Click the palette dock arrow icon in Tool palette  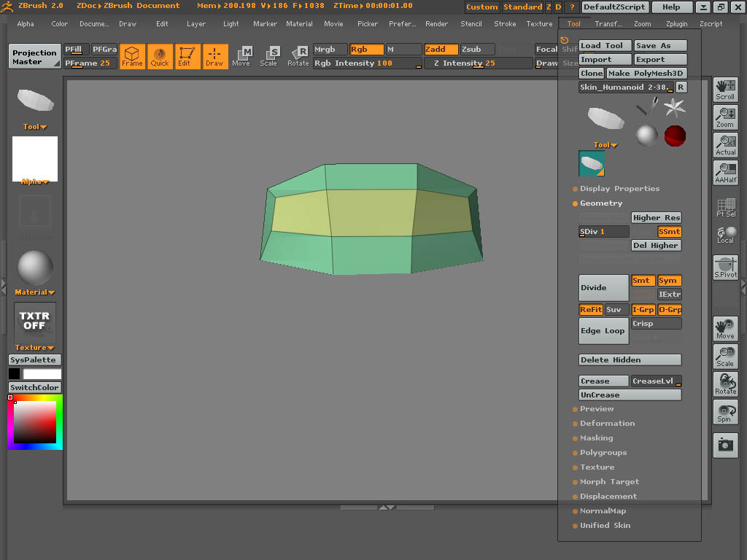coord(565,41)
